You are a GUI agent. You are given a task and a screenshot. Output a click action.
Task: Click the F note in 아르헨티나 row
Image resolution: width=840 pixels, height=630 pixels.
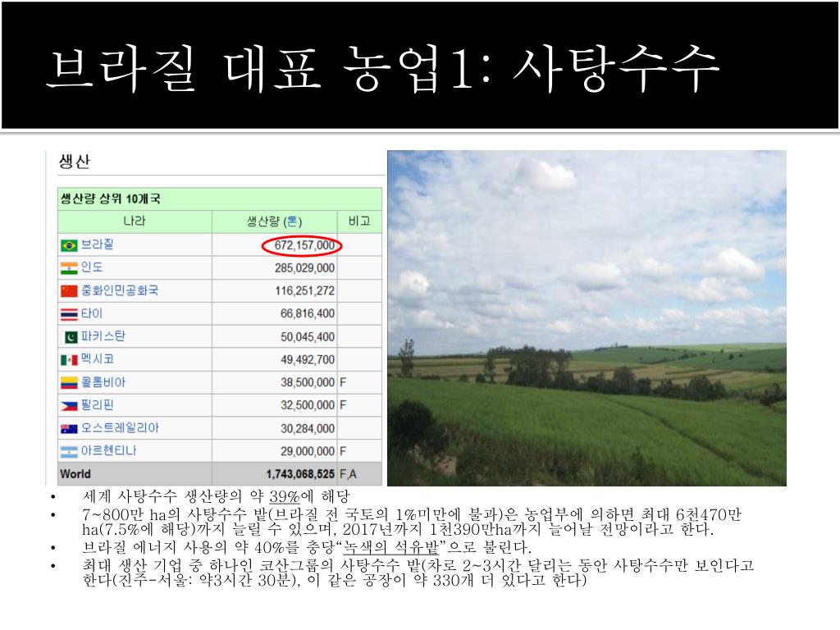(343, 452)
